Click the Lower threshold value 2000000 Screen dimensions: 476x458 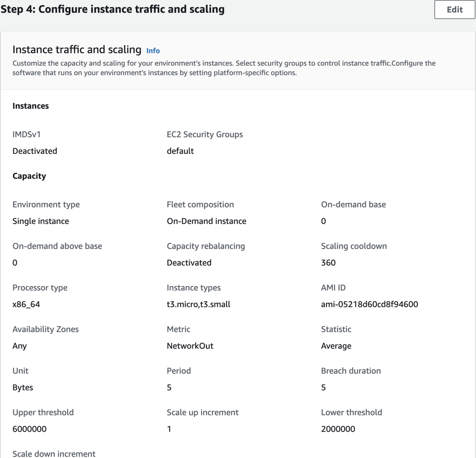click(338, 429)
